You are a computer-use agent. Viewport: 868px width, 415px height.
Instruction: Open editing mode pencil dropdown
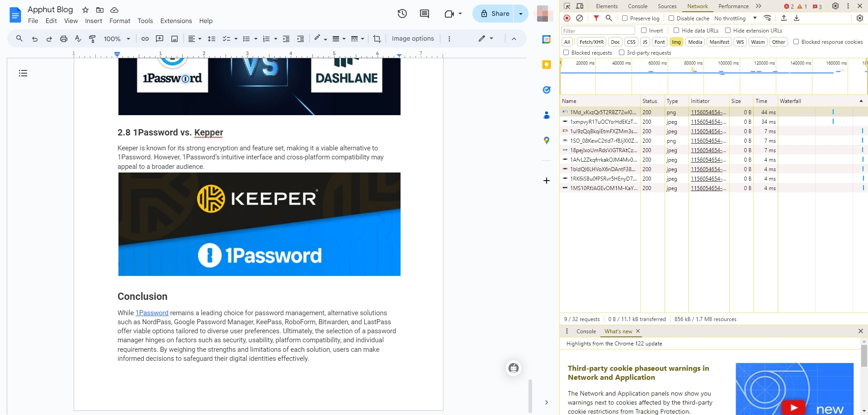point(486,39)
